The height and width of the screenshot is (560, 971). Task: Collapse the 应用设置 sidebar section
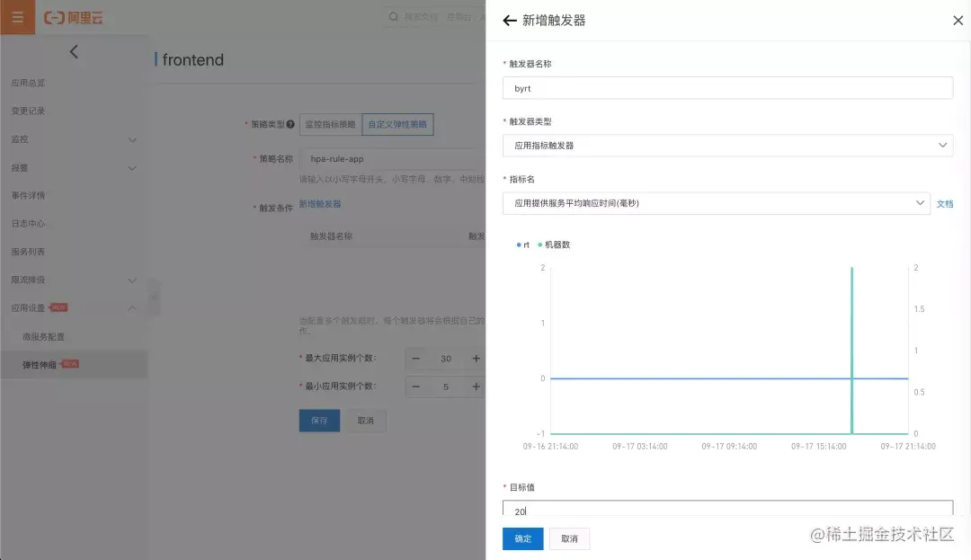click(74, 307)
